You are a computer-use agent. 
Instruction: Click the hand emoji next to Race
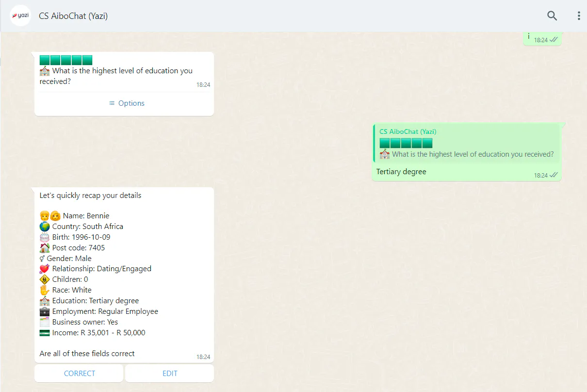[x=45, y=290]
